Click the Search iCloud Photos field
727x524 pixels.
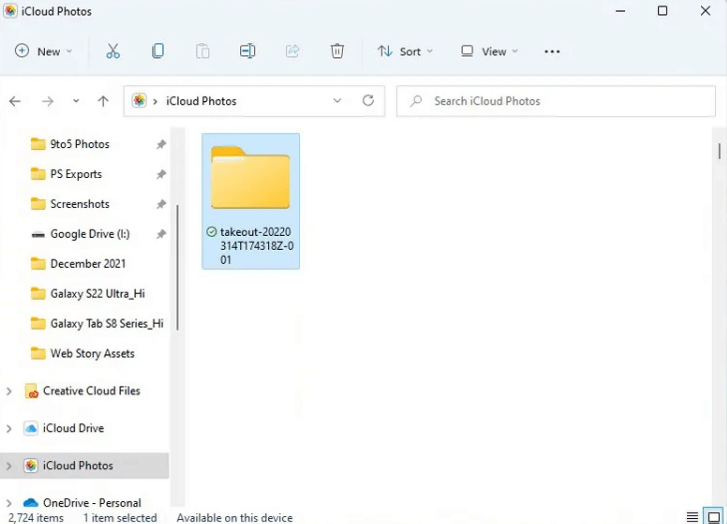(x=560, y=101)
